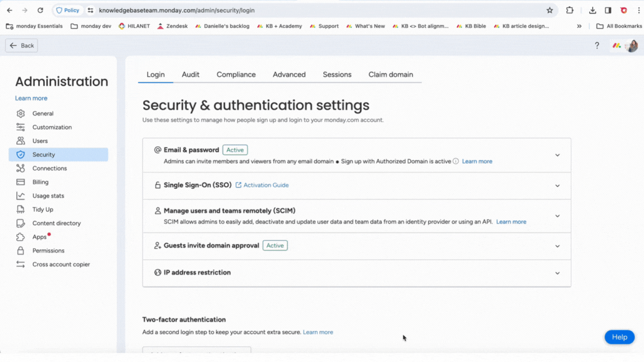The width and height of the screenshot is (644, 362).
Task: Open monday dev bookmark folder
Action: point(91,26)
